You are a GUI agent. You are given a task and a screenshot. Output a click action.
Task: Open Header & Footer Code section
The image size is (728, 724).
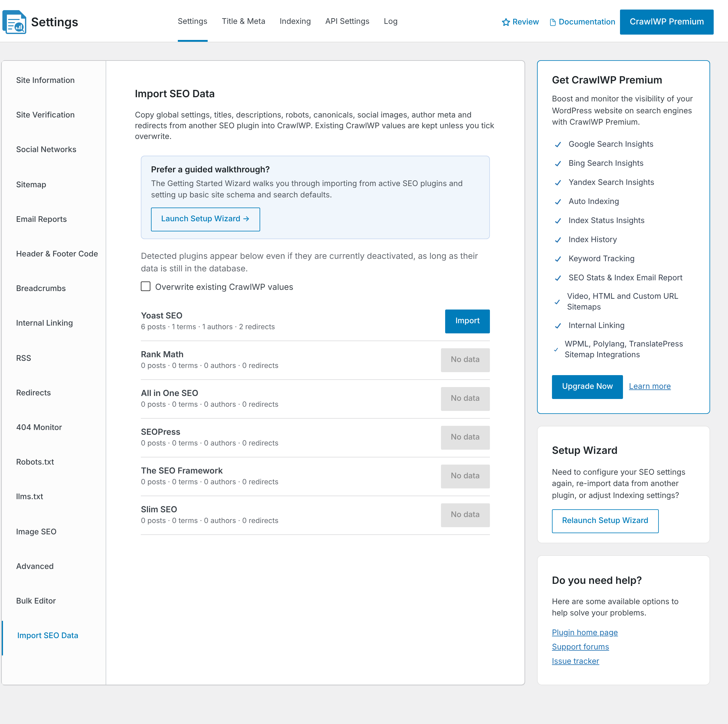[x=57, y=254]
